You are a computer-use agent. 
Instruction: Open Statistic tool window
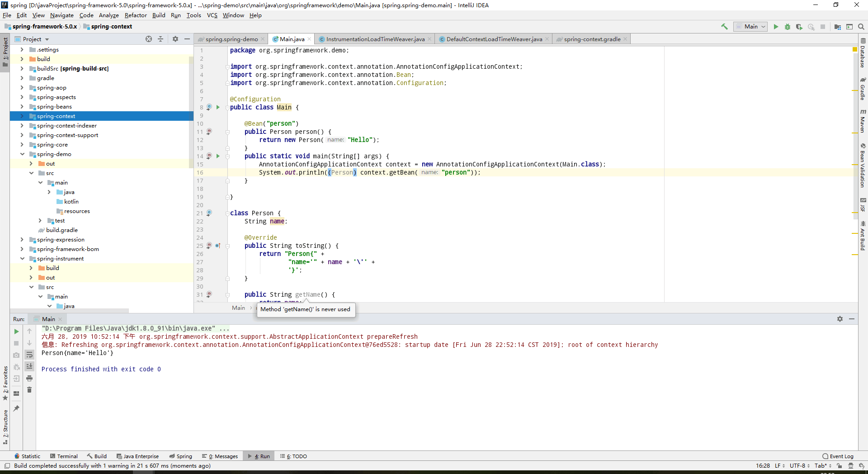click(27, 456)
